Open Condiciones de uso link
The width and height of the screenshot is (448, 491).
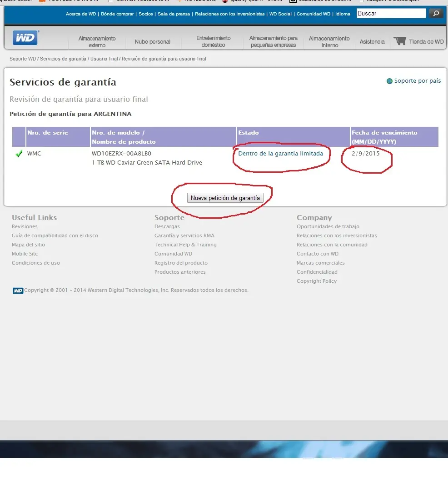[36, 263]
